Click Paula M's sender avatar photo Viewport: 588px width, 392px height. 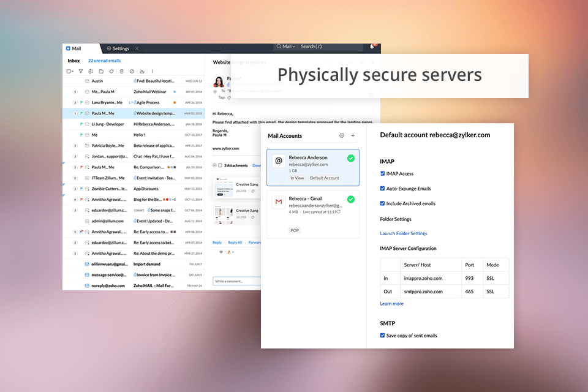(x=219, y=81)
